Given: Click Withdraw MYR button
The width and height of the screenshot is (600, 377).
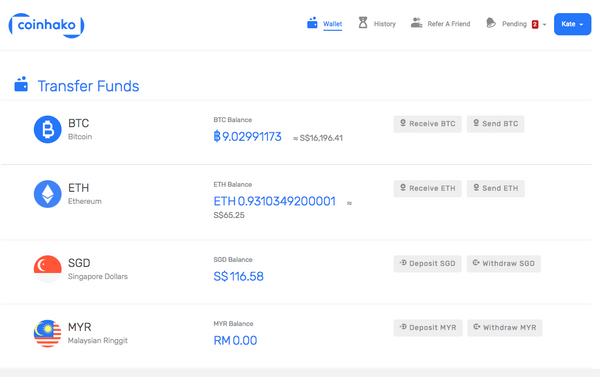Looking at the screenshot, I should pos(505,328).
